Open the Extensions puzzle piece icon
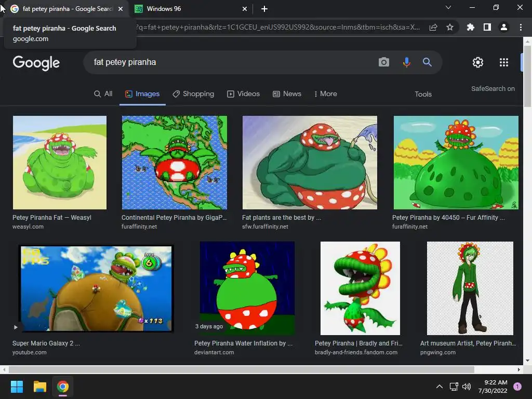Screen dimensions: 532x399 [x=470, y=27]
